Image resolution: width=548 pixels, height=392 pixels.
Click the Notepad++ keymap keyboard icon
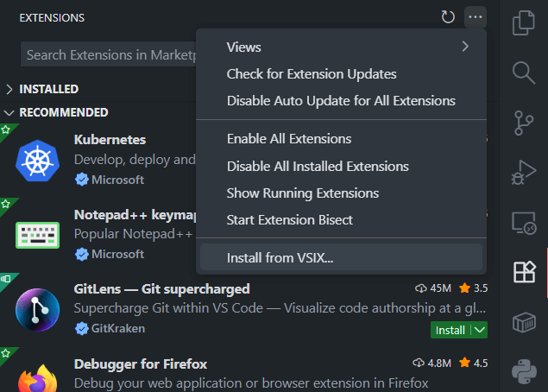tap(37, 235)
